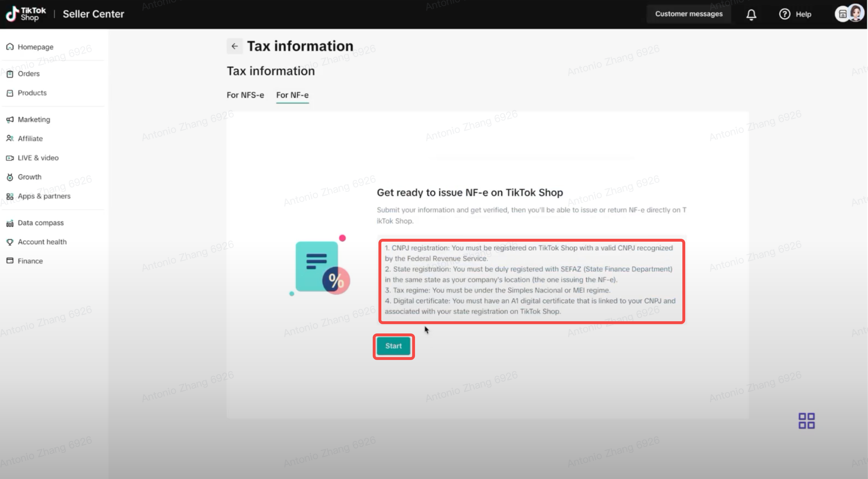Click the TikTok Shop logo
This screenshot has height=479, width=868.
[26, 14]
